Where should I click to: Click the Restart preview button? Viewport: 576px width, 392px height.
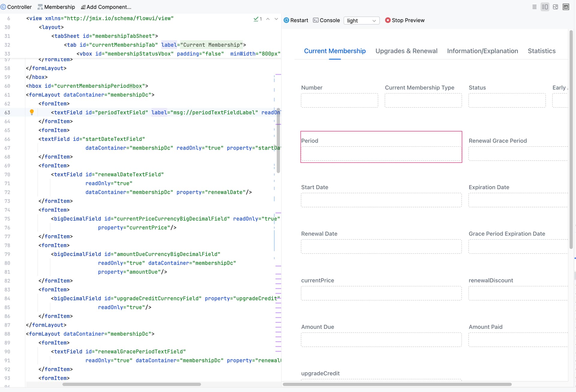(x=296, y=20)
